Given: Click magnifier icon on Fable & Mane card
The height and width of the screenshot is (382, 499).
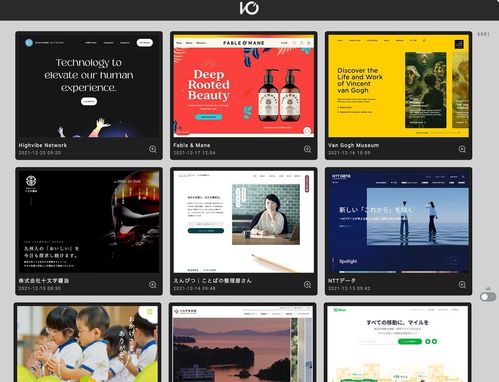Looking at the screenshot, I should point(307,149).
